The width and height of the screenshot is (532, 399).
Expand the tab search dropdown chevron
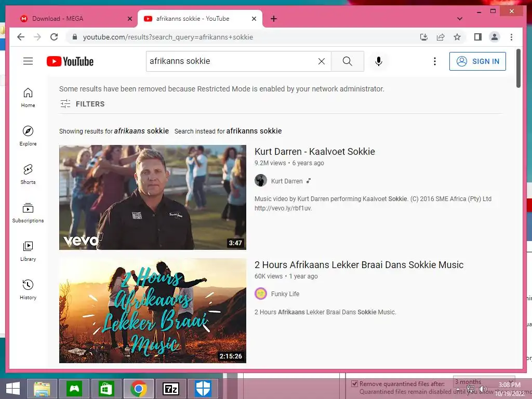click(460, 19)
